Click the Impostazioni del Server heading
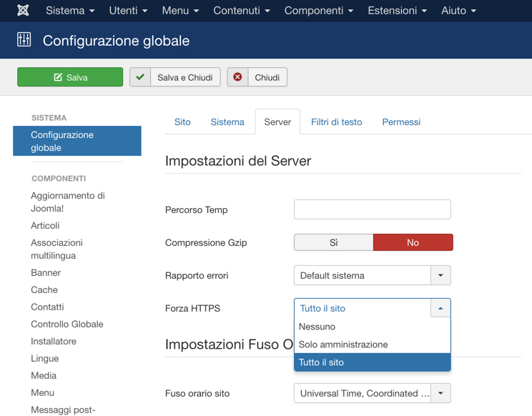This screenshot has height=416, width=532. coord(238,161)
